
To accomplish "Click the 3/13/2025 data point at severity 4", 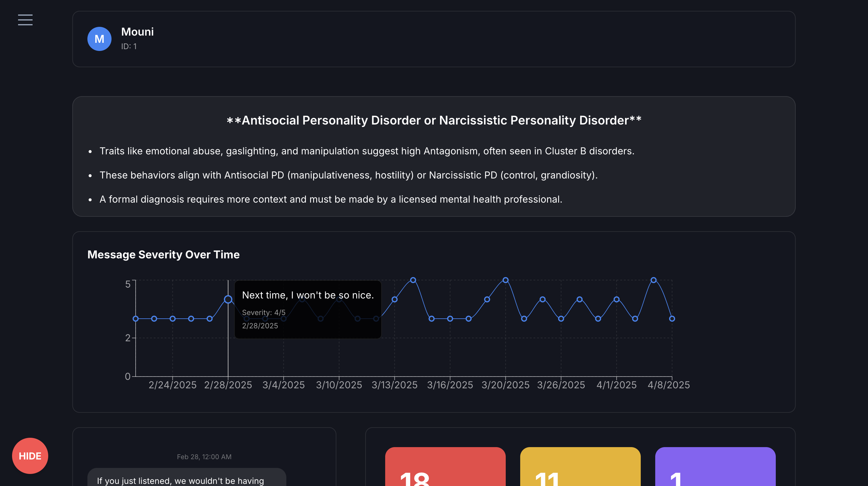I will (395, 299).
